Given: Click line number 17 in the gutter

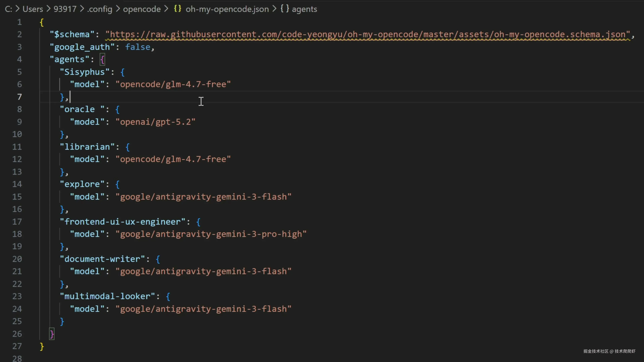Looking at the screenshot, I should coord(17,222).
